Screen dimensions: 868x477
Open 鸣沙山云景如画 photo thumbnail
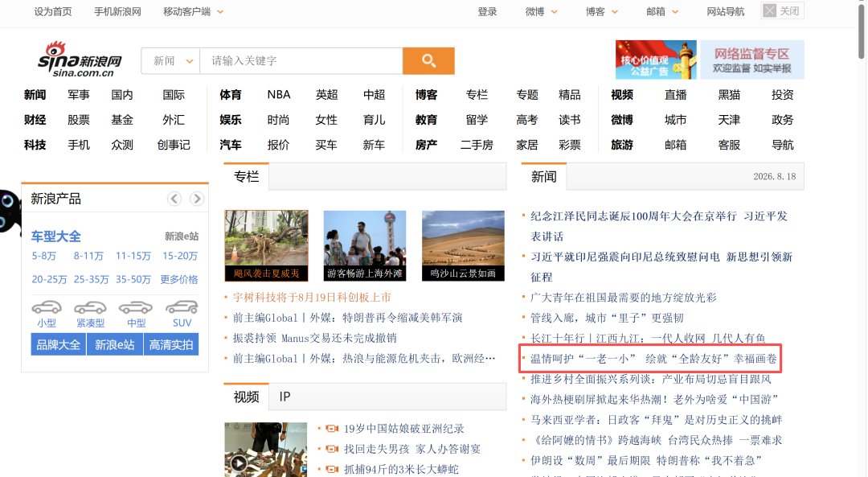coord(463,245)
